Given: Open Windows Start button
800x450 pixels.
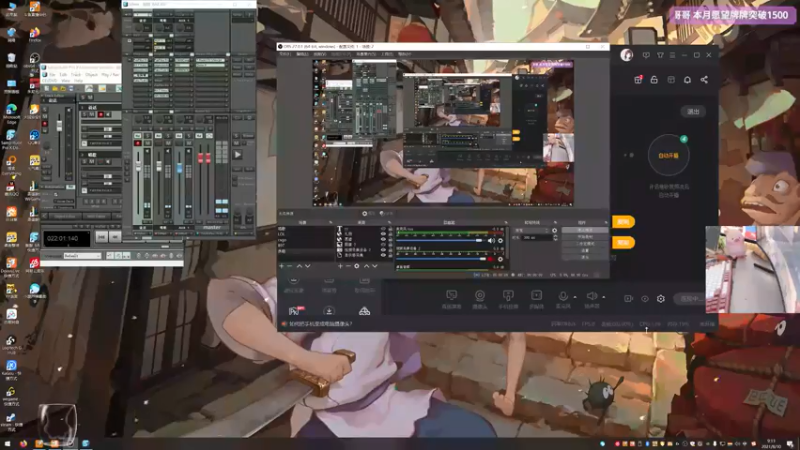Looking at the screenshot, I should (x=7, y=444).
